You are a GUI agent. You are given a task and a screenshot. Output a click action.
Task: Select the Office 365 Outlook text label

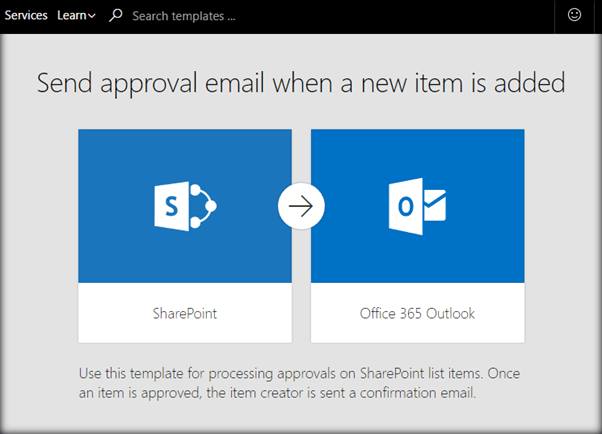click(x=417, y=313)
